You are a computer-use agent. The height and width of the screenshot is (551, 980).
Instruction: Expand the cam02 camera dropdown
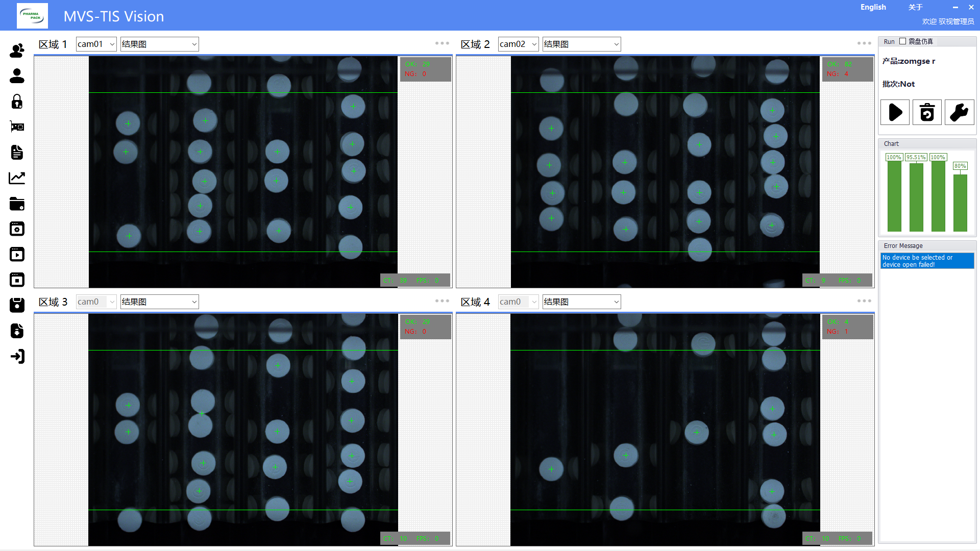(x=518, y=44)
